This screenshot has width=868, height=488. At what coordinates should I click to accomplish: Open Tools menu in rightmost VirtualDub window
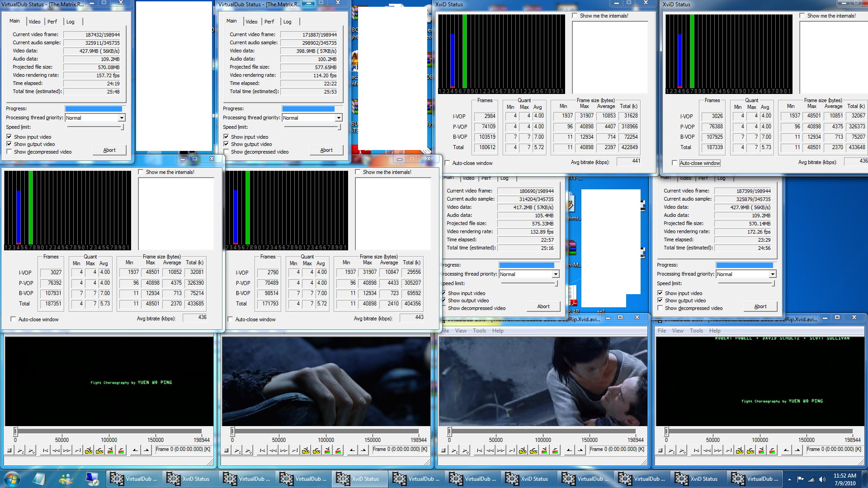coord(696,331)
